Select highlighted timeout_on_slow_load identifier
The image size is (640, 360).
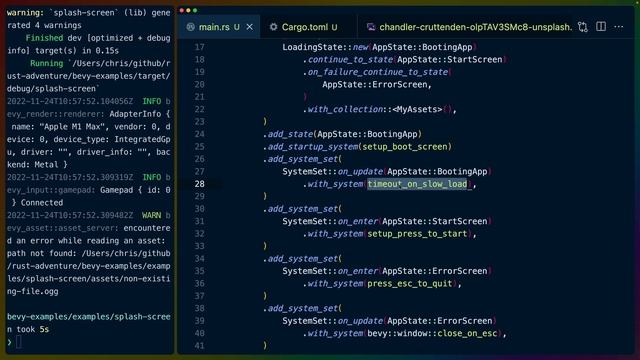417,184
